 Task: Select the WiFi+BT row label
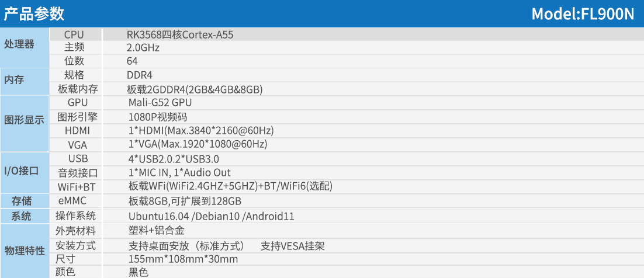(77, 187)
